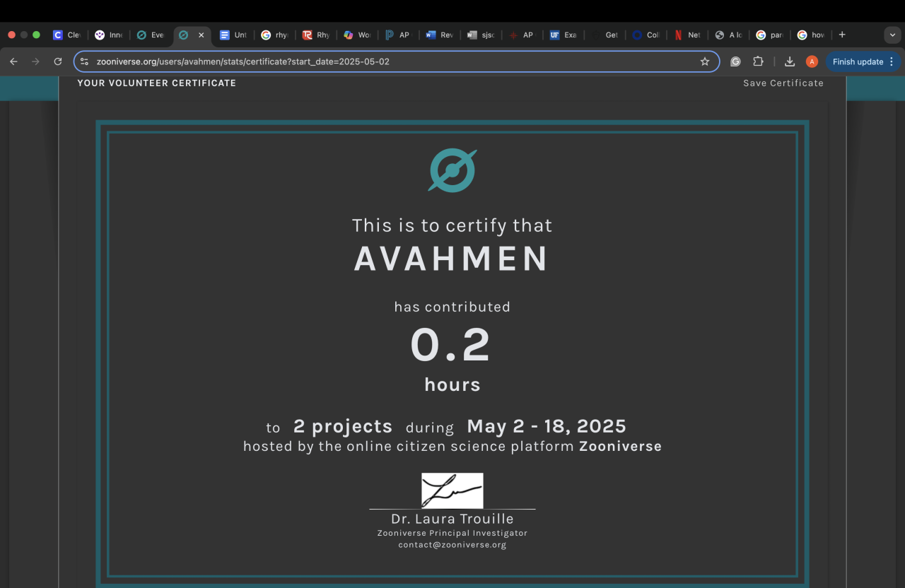Switch to the 'rhy' Google search tab
This screenshot has width=905, height=588.
pos(274,35)
